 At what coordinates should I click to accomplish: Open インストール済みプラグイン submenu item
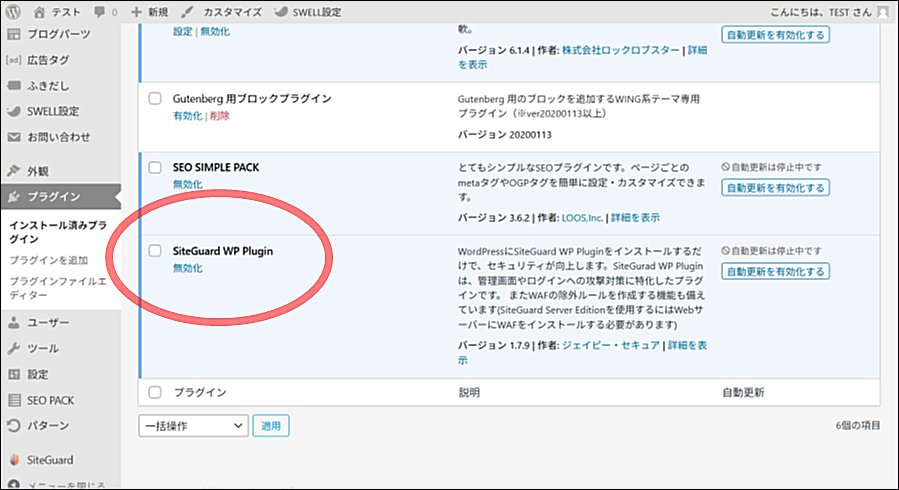pos(58,232)
